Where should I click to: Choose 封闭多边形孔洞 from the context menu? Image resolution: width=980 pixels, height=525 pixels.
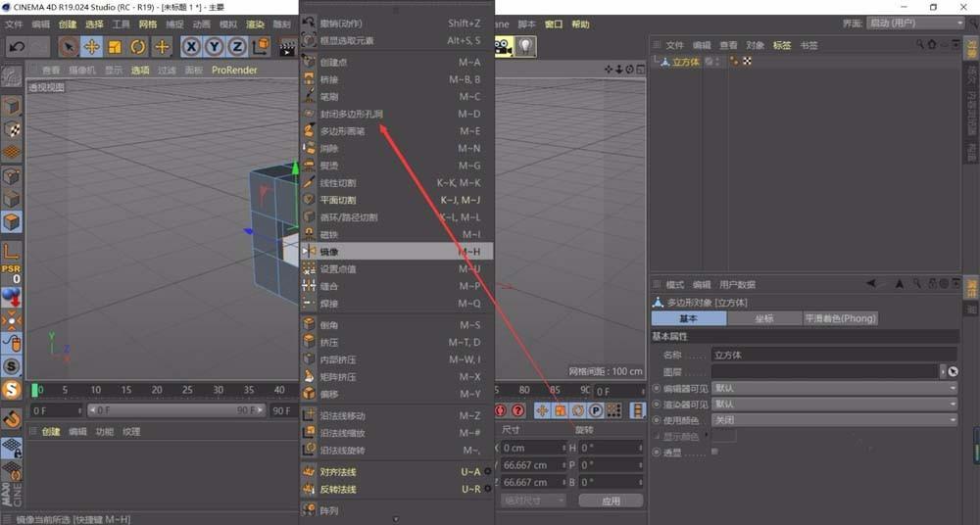pos(397,114)
